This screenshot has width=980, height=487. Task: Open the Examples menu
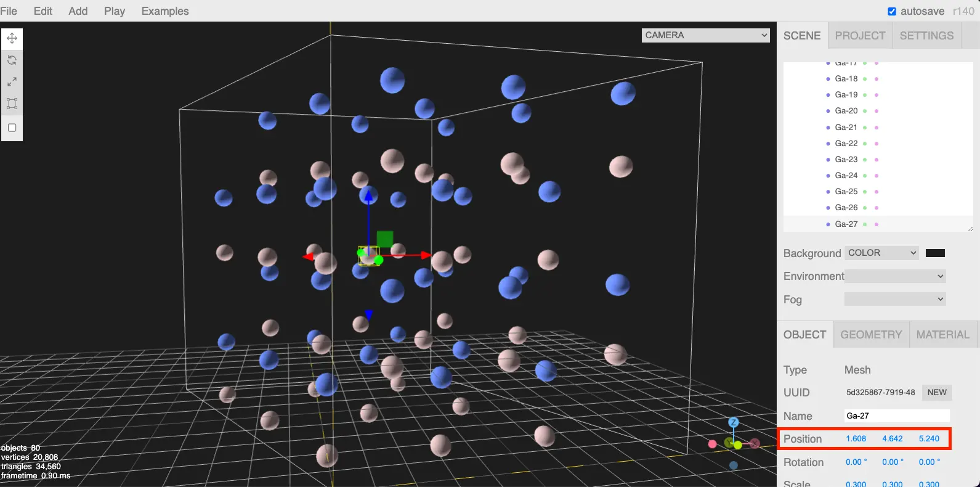[165, 11]
